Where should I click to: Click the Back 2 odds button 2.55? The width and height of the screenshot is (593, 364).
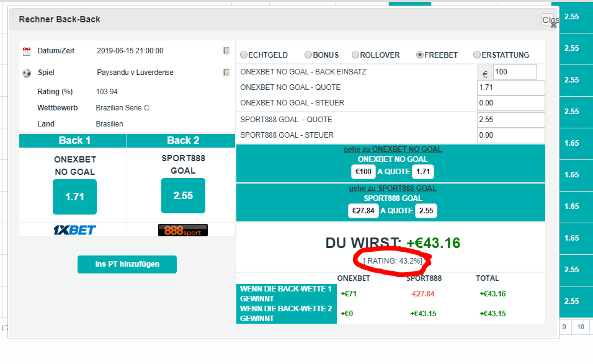[x=183, y=196]
